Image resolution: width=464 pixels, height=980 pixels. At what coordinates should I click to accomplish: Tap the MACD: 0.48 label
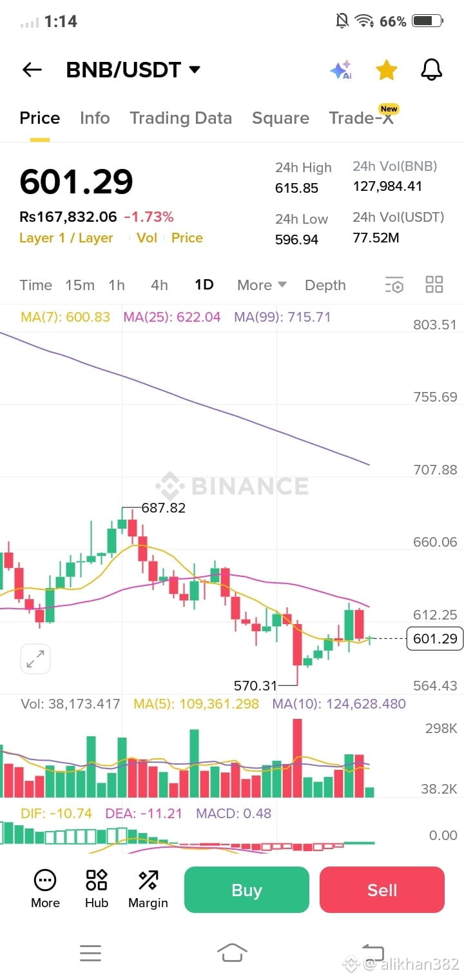click(x=234, y=813)
